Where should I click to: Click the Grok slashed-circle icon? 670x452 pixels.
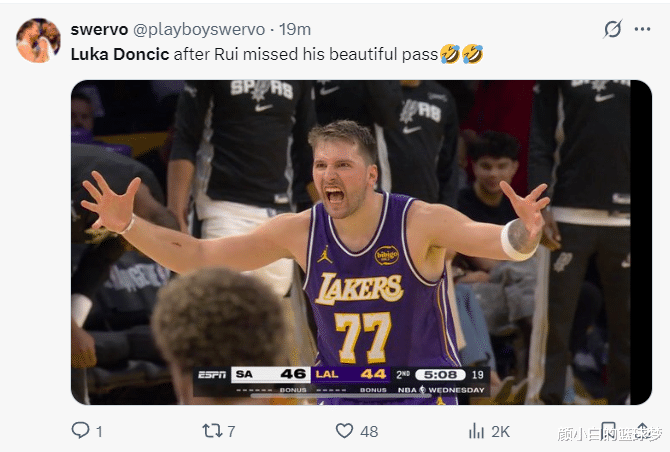pyautogui.click(x=612, y=30)
